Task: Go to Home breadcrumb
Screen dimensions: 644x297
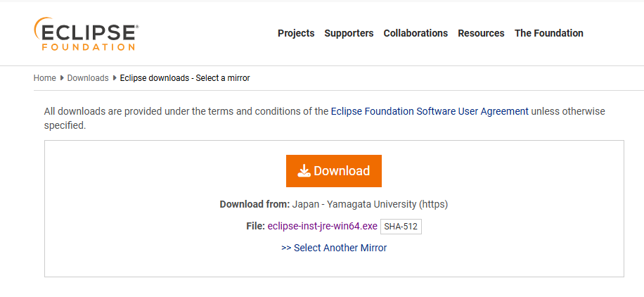Action: (x=45, y=78)
